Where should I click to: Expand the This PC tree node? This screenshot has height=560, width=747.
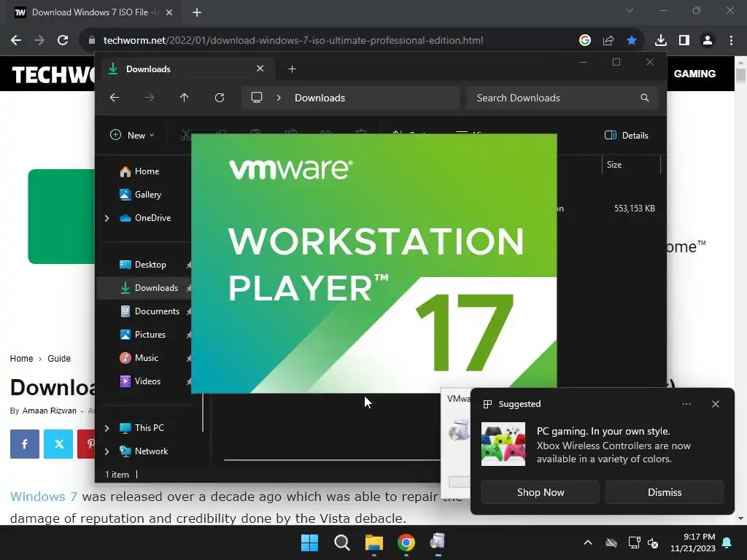pyautogui.click(x=107, y=428)
